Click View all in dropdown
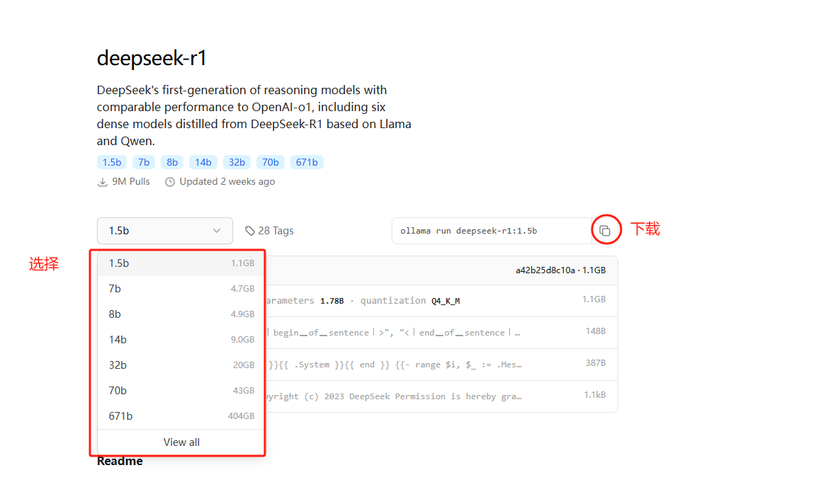The width and height of the screenshot is (818, 504). (181, 442)
